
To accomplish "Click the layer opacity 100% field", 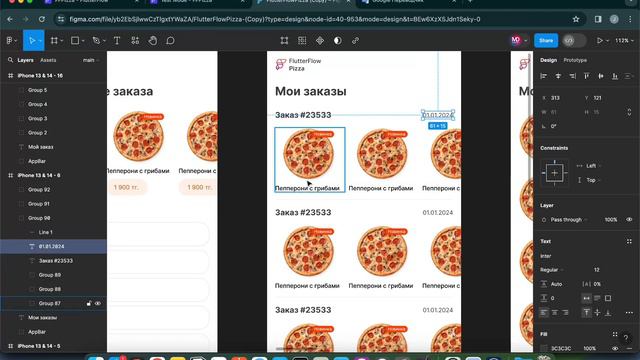I will [611, 220].
